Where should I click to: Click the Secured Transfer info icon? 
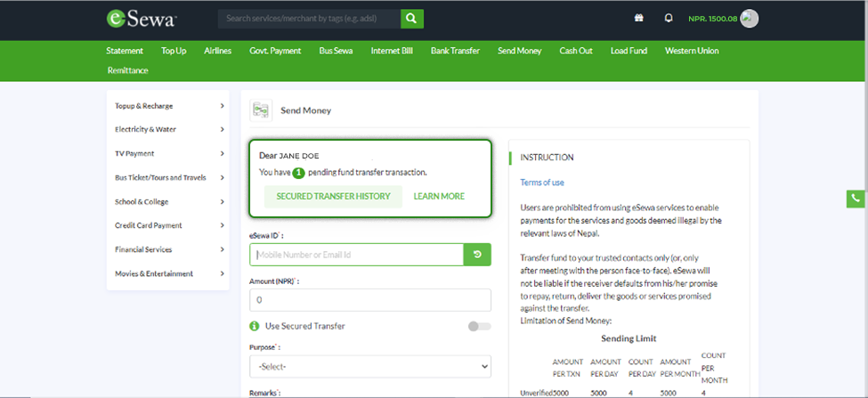pos(255,326)
